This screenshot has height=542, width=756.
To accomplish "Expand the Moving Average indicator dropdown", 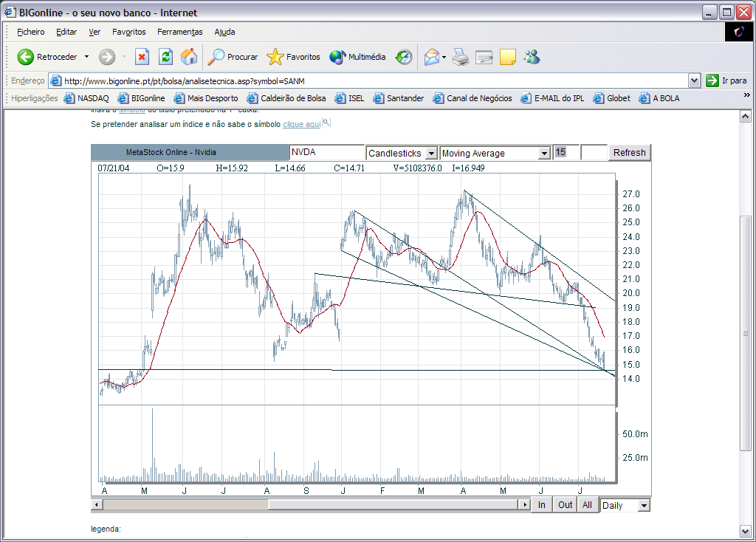I will (545, 153).
